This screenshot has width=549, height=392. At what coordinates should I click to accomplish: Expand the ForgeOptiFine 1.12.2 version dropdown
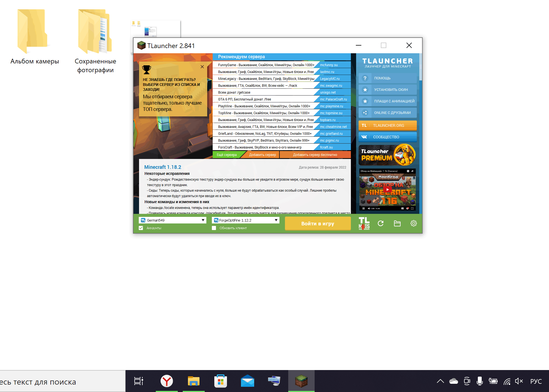(276, 220)
